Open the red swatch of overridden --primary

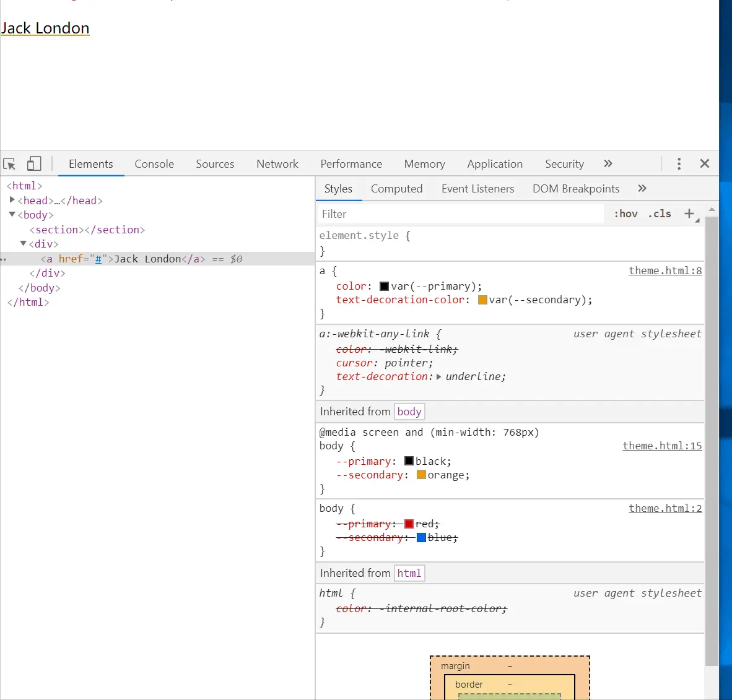[x=409, y=524]
